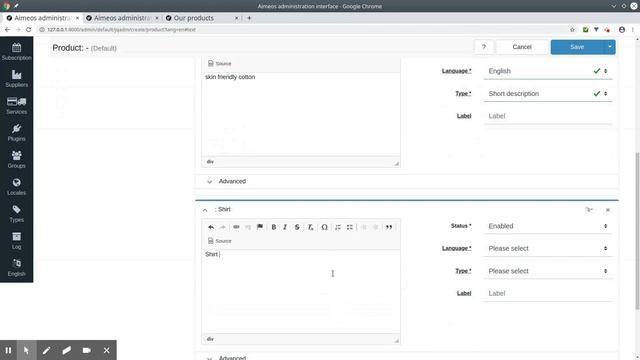Click inside the Shirt text editing area
640x360 pixels.
pyautogui.click(x=301, y=292)
